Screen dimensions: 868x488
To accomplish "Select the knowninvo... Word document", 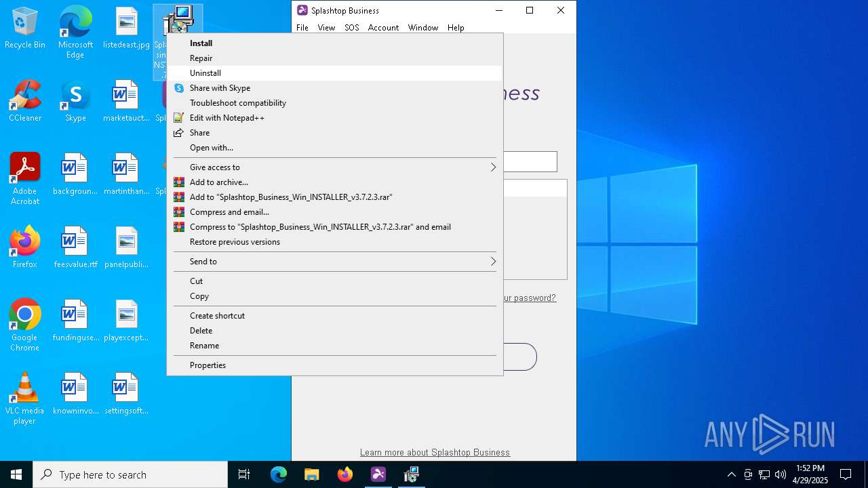I will [75, 394].
